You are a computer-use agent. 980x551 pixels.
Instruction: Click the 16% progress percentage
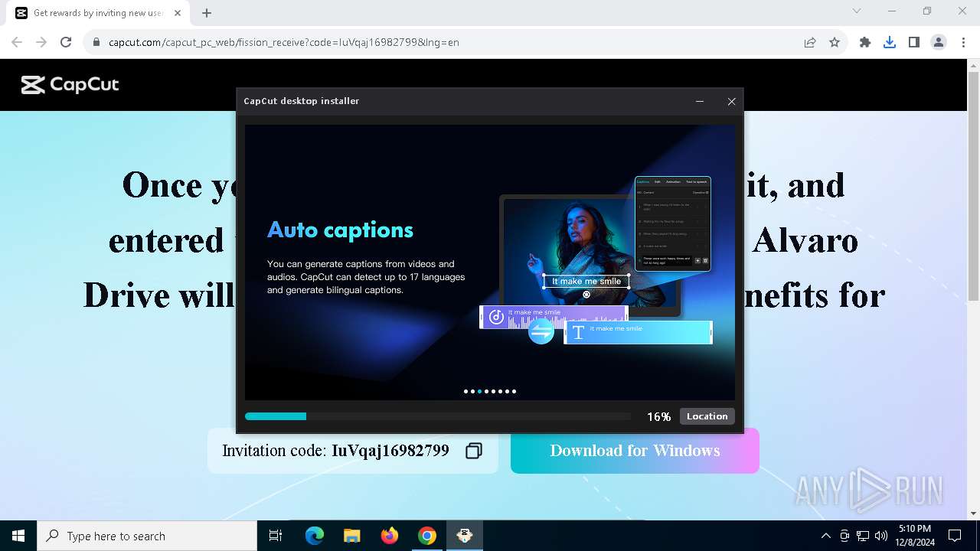click(x=658, y=416)
